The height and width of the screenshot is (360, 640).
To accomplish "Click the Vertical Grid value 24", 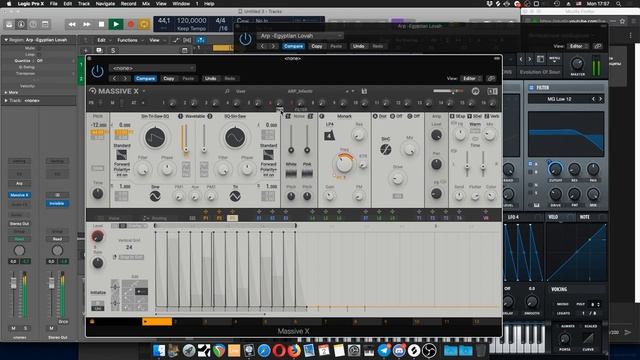I will [129, 247].
